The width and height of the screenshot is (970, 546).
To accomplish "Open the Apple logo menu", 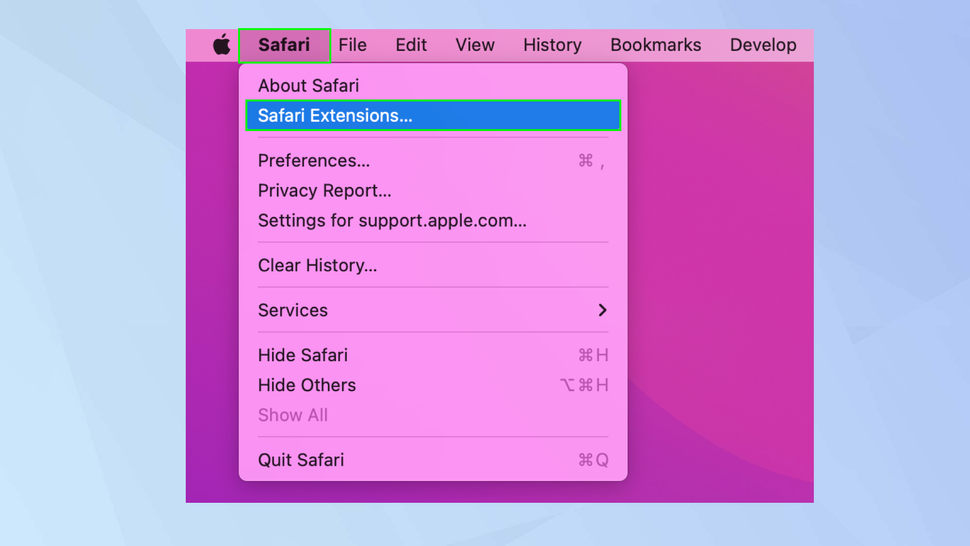I will click(x=221, y=45).
